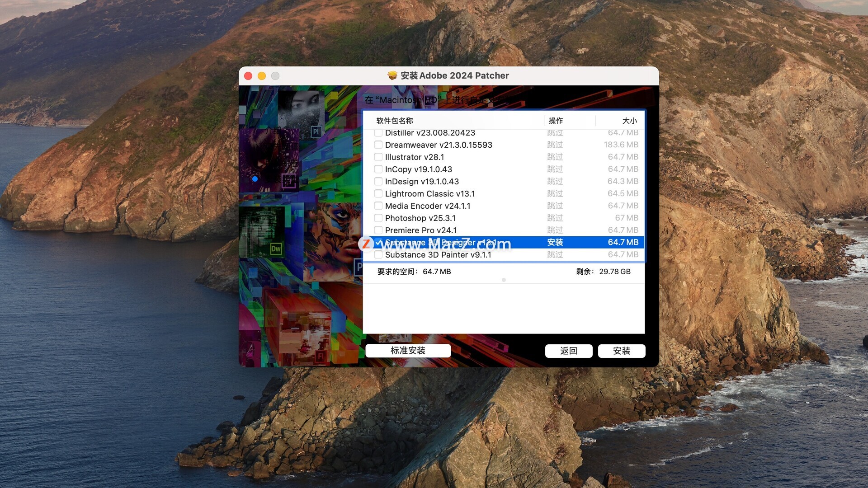The width and height of the screenshot is (868, 488).
Task: Click the 操作 column header
Action: (556, 121)
